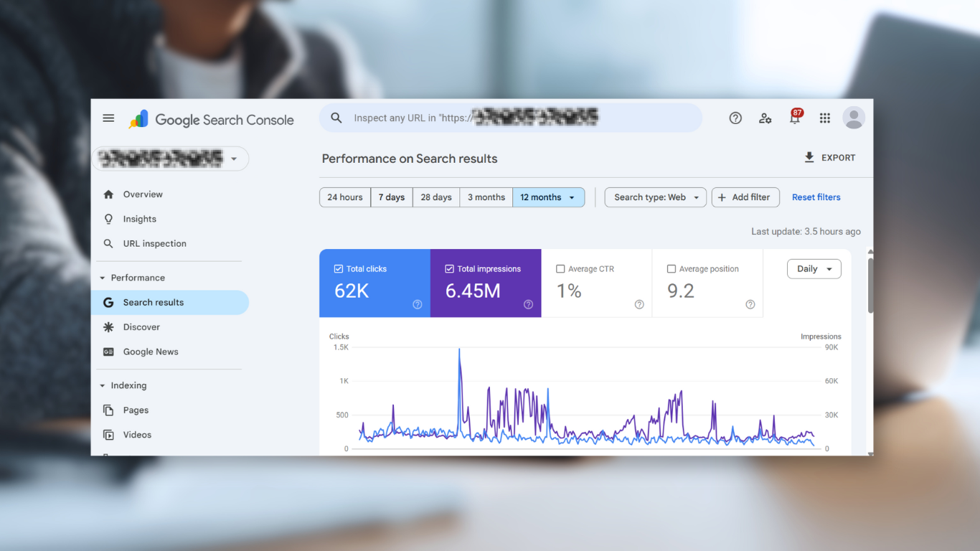Image resolution: width=980 pixels, height=551 pixels.
Task: Collapse the Indexing section
Action: click(x=103, y=386)
